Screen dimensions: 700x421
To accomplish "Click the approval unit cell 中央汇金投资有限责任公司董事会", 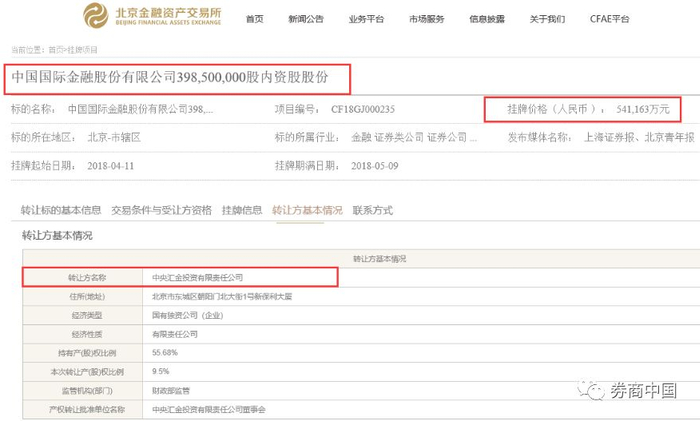I will [208, 409].
